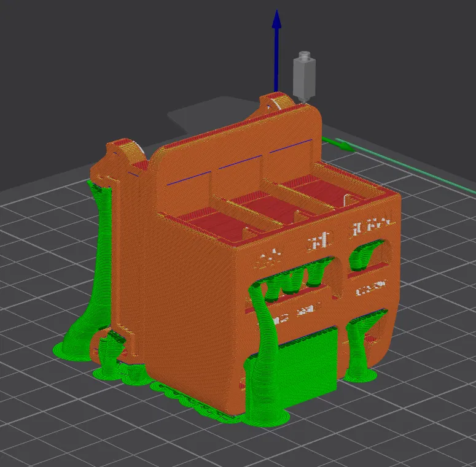Image resolution: width=476 pixels, height=467 pixels.
Task: Click the gray nozzle tool-head marker
Action: coord(304,78)
